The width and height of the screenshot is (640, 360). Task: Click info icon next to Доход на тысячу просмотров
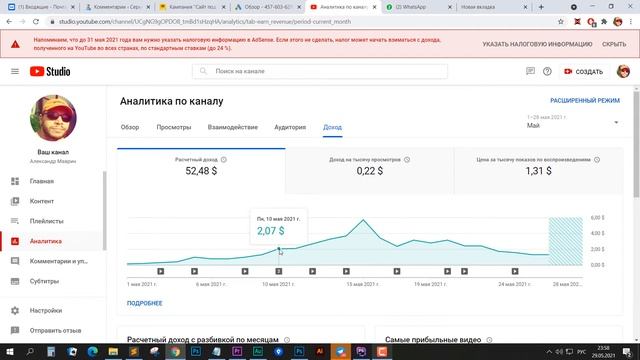point(407,160)
